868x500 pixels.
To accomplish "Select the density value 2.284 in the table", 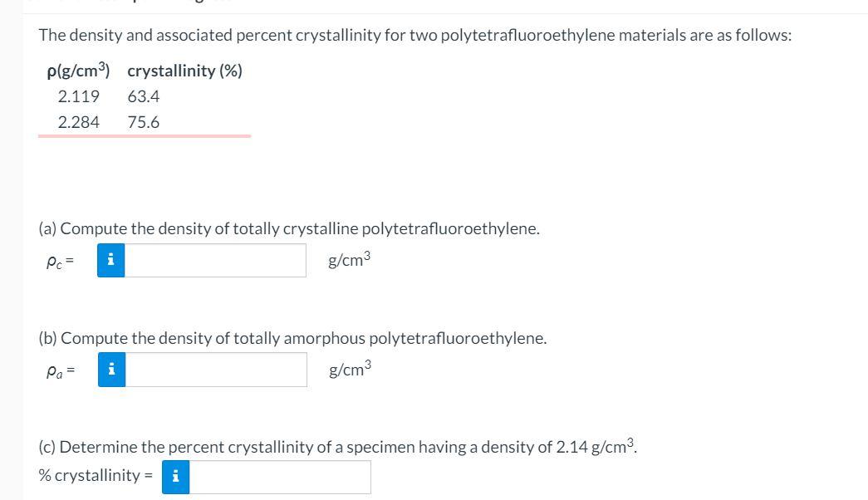I will (x=79, y=122).
